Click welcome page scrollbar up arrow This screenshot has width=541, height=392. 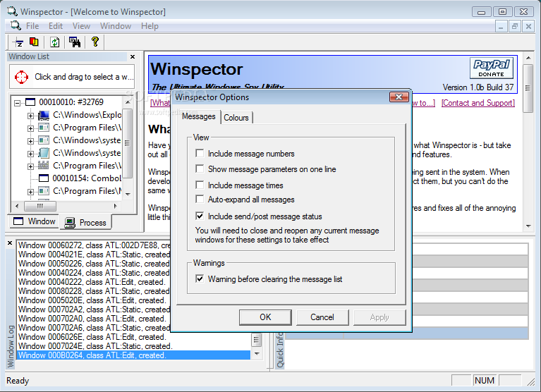[x=528, y=58]
